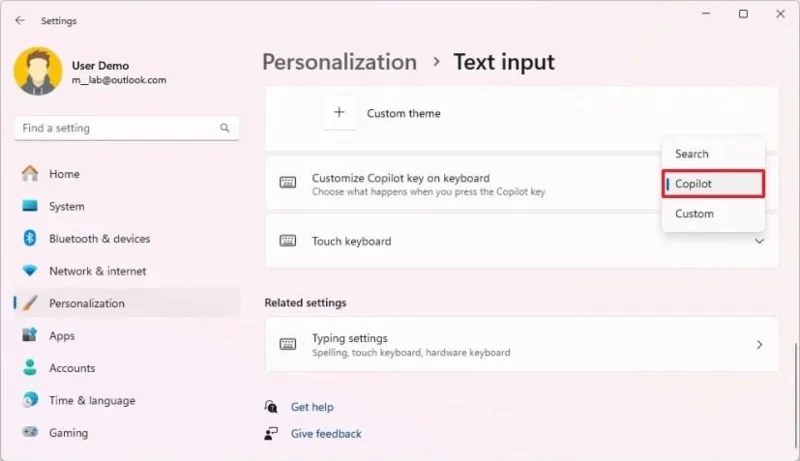Click the Customize Copilot key on keyboard row

coord(521,184)
